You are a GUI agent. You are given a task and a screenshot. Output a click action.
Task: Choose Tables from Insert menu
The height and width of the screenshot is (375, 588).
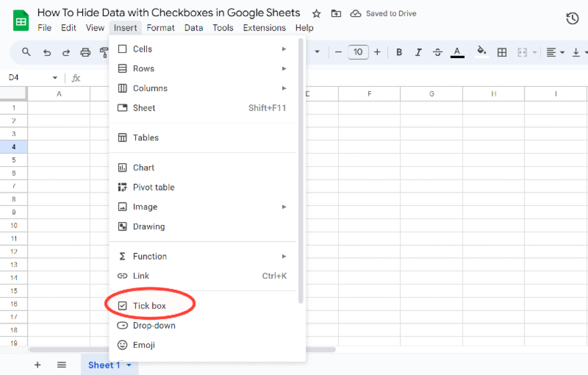pyautogui.click(x=202, y=138)
